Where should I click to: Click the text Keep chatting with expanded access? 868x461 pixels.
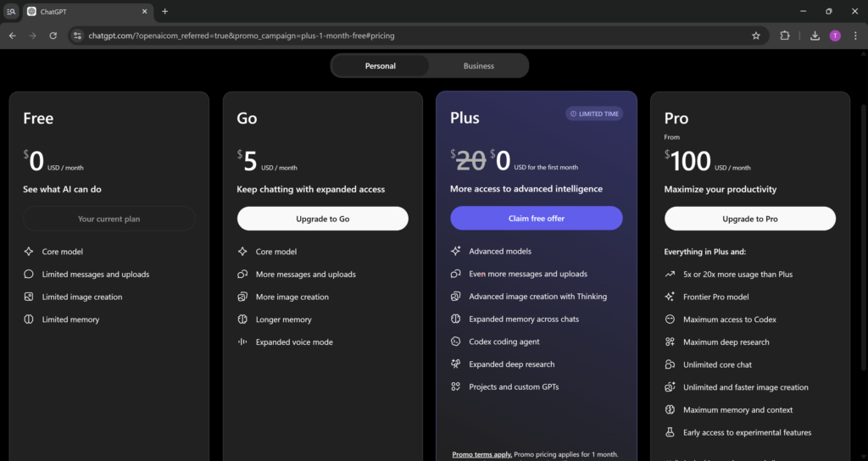[x=310, y=189]
